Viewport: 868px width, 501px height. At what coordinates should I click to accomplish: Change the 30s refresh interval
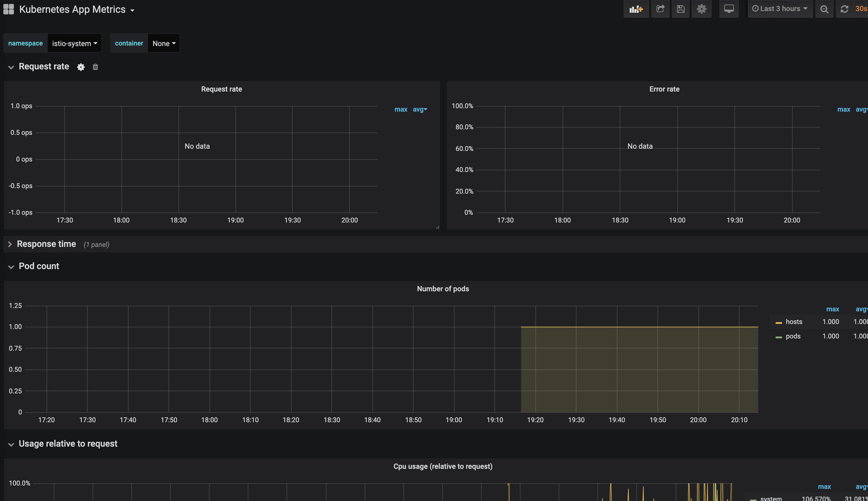coord(861,9)
